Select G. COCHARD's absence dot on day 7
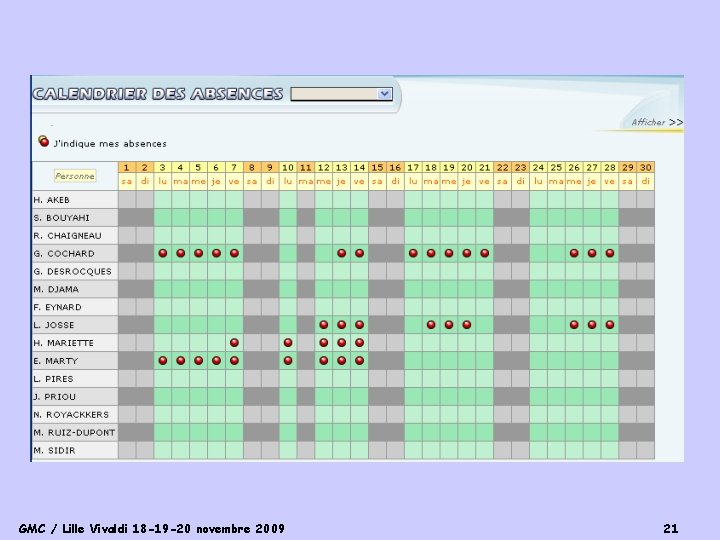Image resolution: width=720 pixels, height=540 pixels. [234, 253]
